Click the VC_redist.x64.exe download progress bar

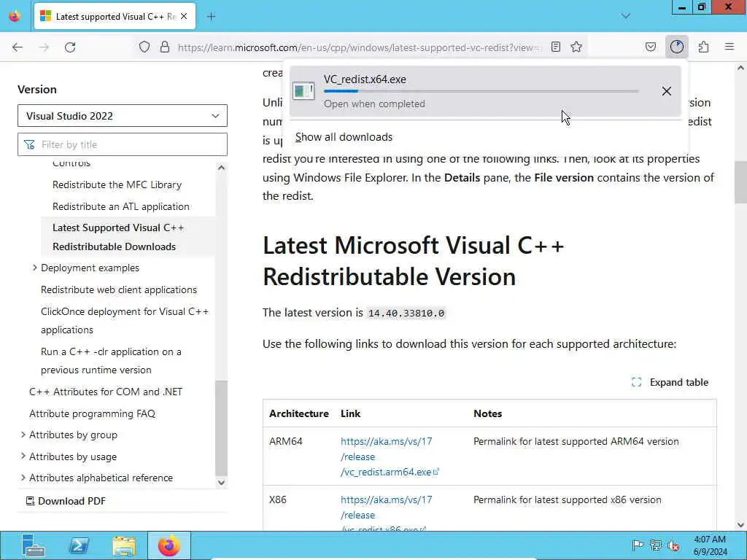coord(481,91)
